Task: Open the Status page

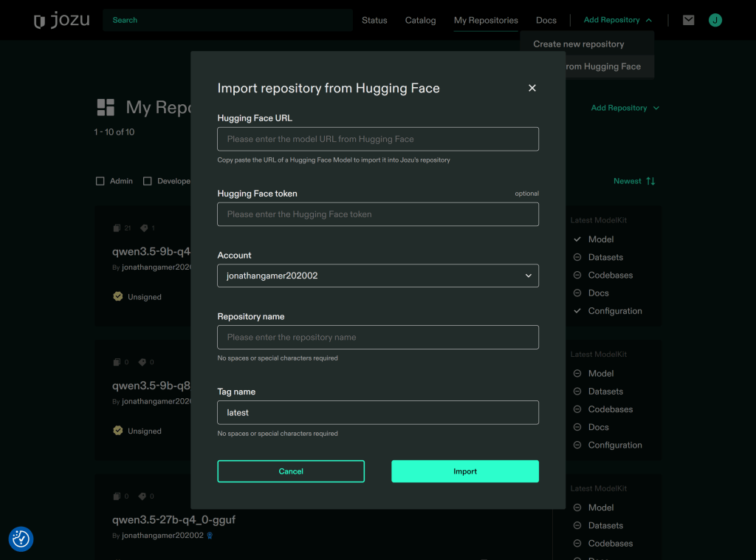Action: click(x=374, y=20)
